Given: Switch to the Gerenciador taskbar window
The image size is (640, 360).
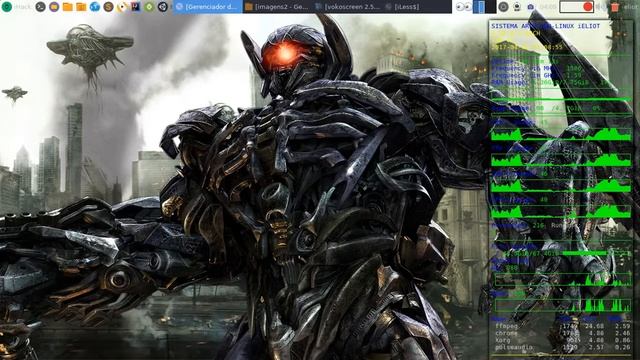Looking at the screenshot, I should (x=207, y=7).
